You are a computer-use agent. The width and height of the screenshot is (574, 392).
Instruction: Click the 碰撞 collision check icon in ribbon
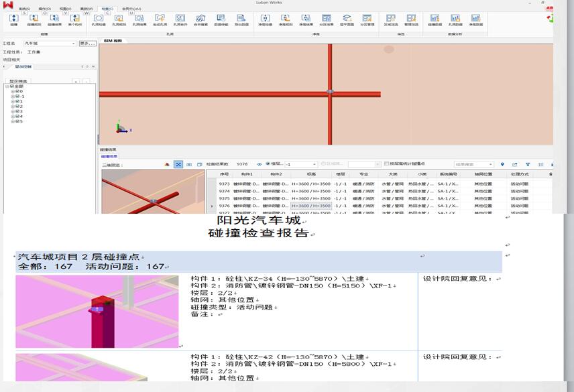click(x=13, y=19)
